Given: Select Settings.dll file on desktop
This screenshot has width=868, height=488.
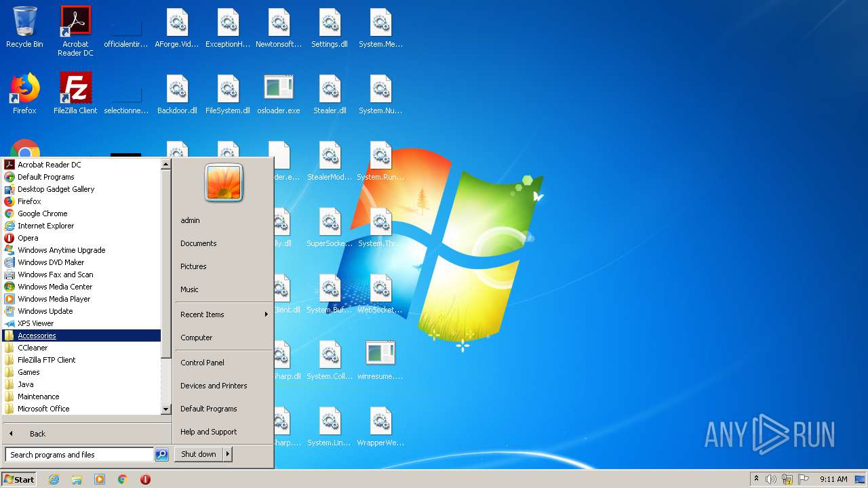Looking at the screenshot, I should click(x=330, y=28).
